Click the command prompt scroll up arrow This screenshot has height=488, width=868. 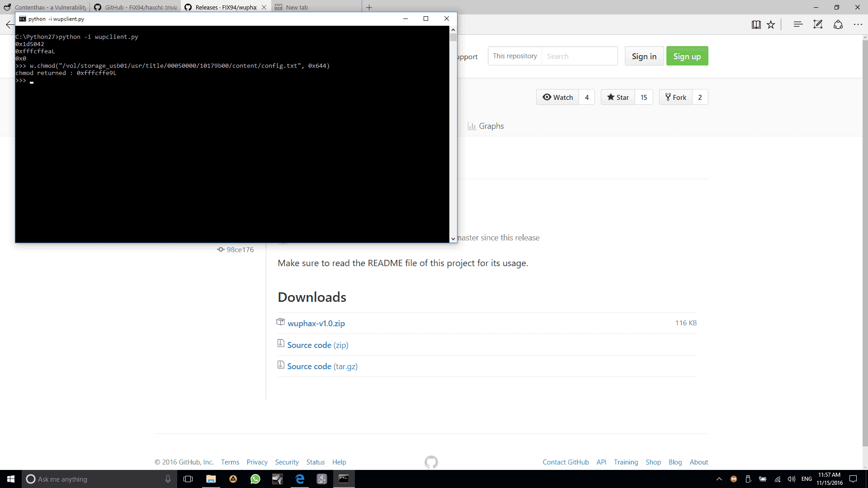pyautogui.click(x=453, y=30)
